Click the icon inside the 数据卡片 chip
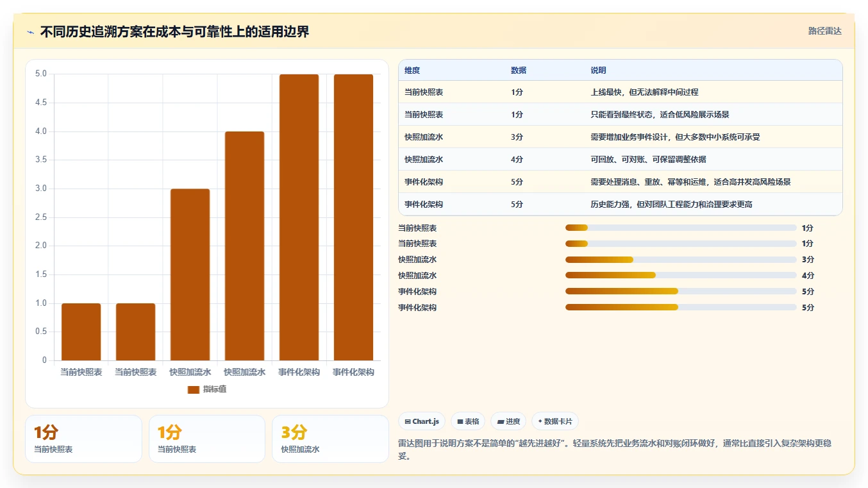The width and height of the screenshot is (868, 488). coord(540,421)
